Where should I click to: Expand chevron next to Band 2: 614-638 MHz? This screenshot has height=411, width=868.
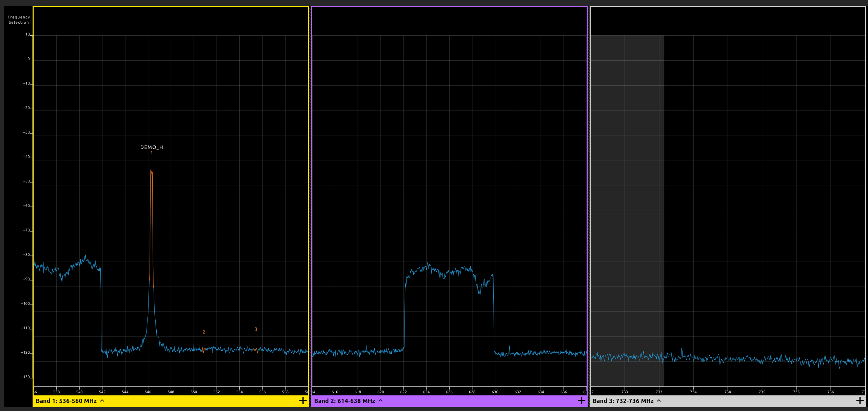[381, 400]
